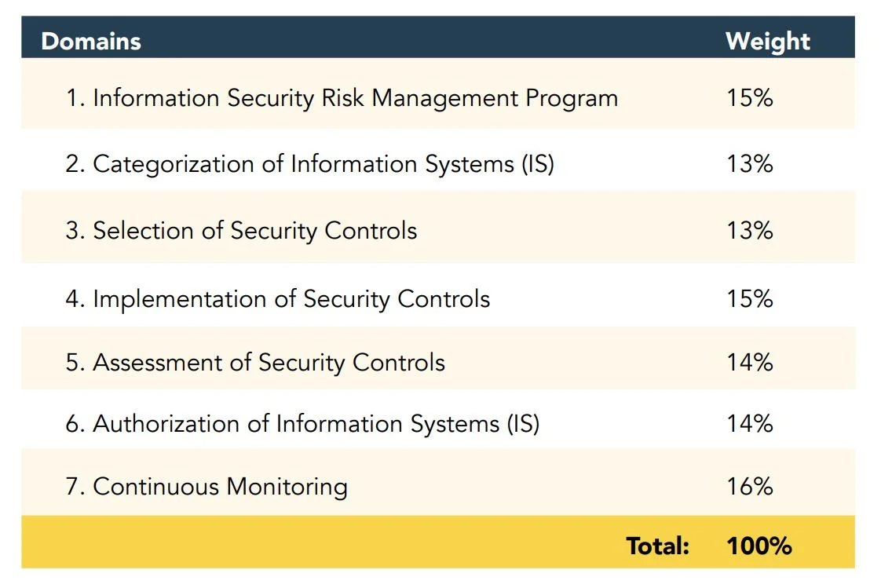This screenshot has height=588, width=881.
Task: Click the 14% weight beside Authorization row
Action: pos(750,424)
